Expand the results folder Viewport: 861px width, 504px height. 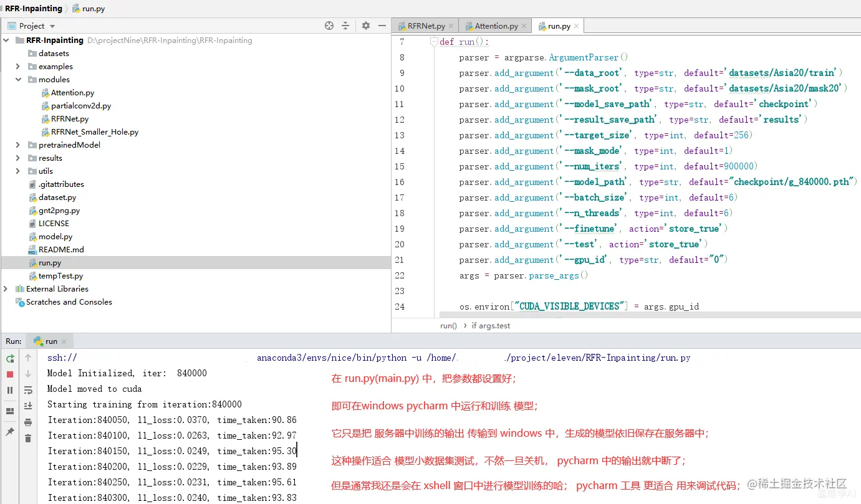click(18, 158)
